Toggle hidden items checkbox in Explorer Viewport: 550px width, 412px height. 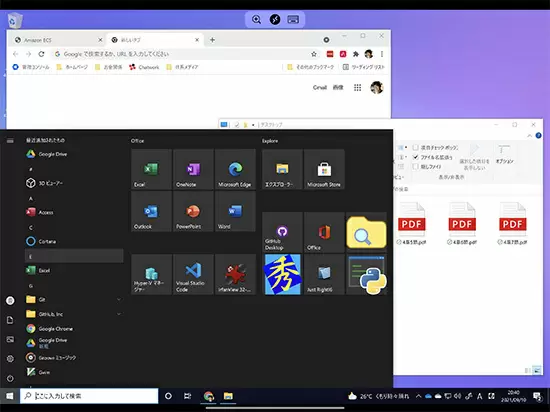point(415,167)
